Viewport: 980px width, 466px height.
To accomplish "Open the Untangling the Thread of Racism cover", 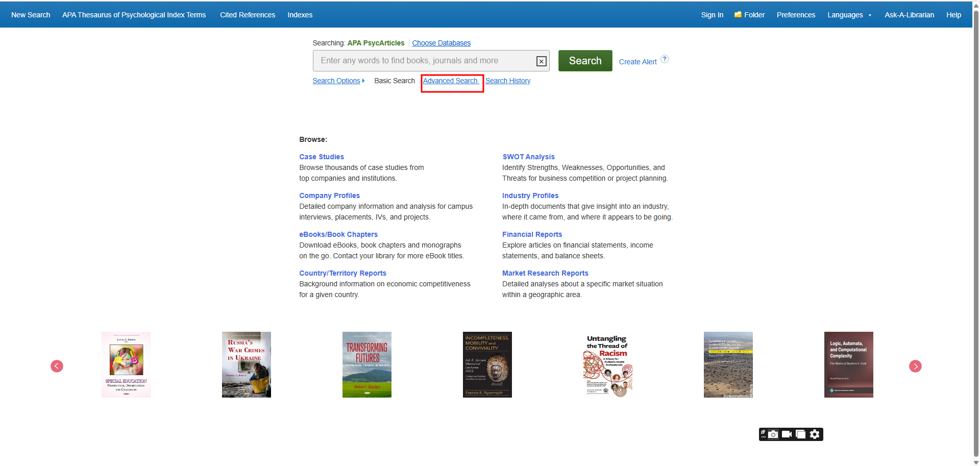I will [607, 364].
